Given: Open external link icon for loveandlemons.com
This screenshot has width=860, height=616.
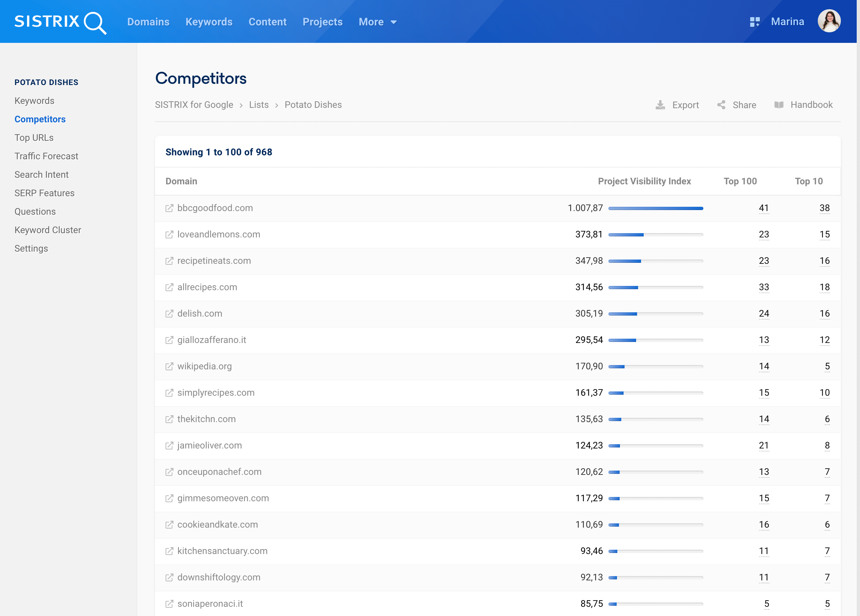Looking at the screenshot, I should [x=169, y=235].
